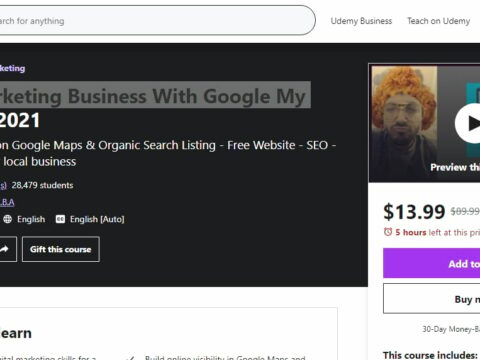Click the highlighted course title heading
Image resolution: width=480 pixels, height=360 pixels.
tap(155, 96)
